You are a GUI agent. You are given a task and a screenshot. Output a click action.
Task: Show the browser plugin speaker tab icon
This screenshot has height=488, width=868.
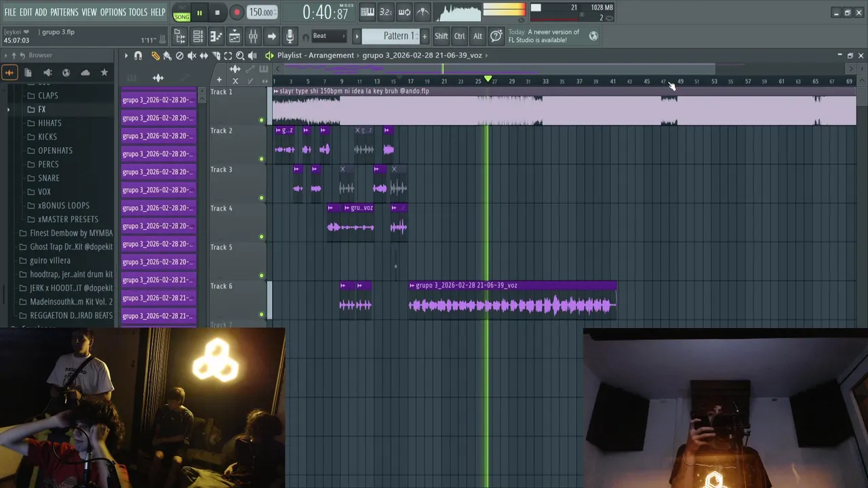47,73
